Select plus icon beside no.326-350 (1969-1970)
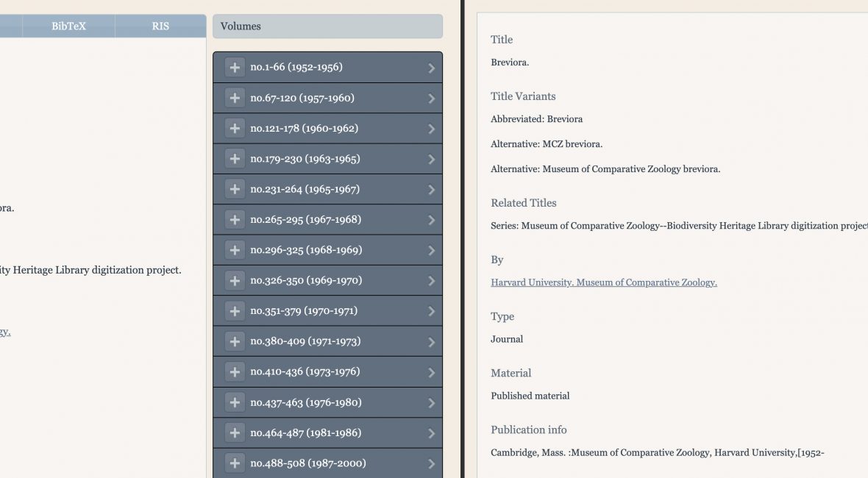The height and width of the screenshot is (478, 868). 235,280
